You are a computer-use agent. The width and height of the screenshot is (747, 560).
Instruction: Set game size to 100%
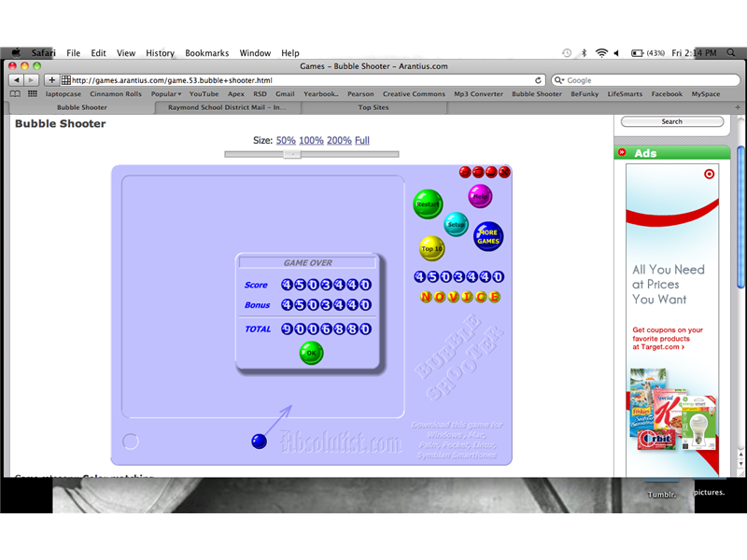(x=311, y=141)
